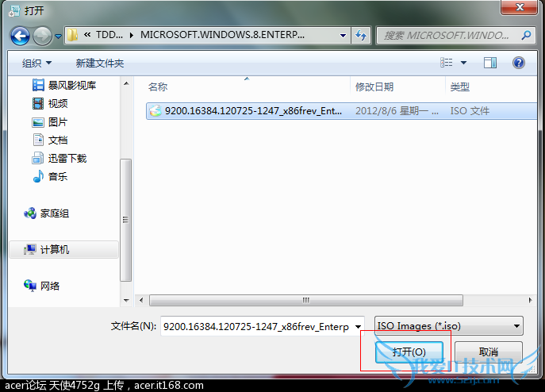Open the 组织 menu
This screenshot has width=545, height=392.
(36, 63)
